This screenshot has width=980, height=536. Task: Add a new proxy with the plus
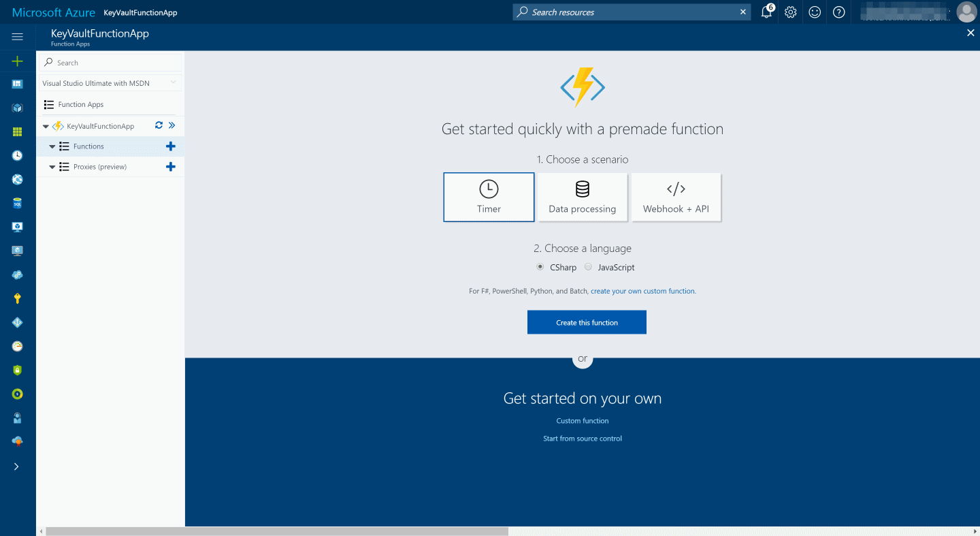coord(171,167)
